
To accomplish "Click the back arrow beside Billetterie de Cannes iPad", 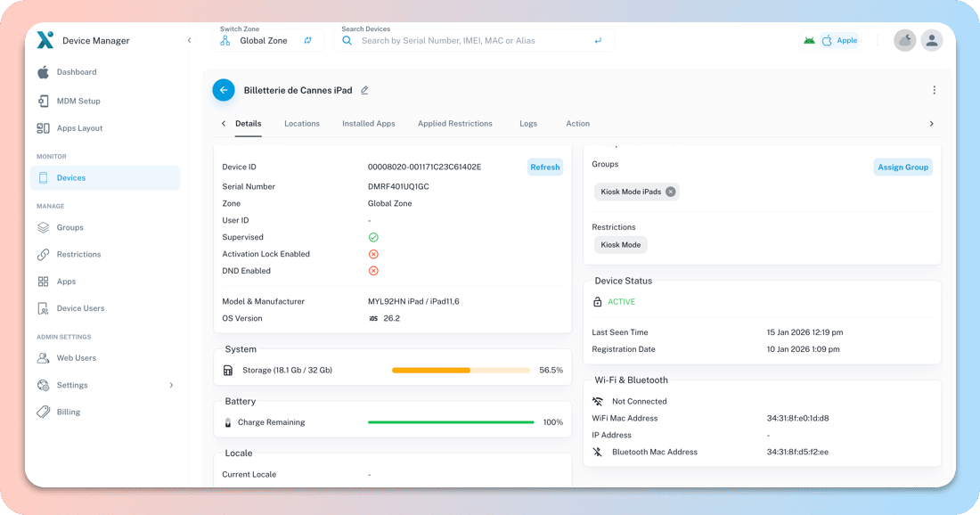I will pyautogui.click(x=224, y=90).
